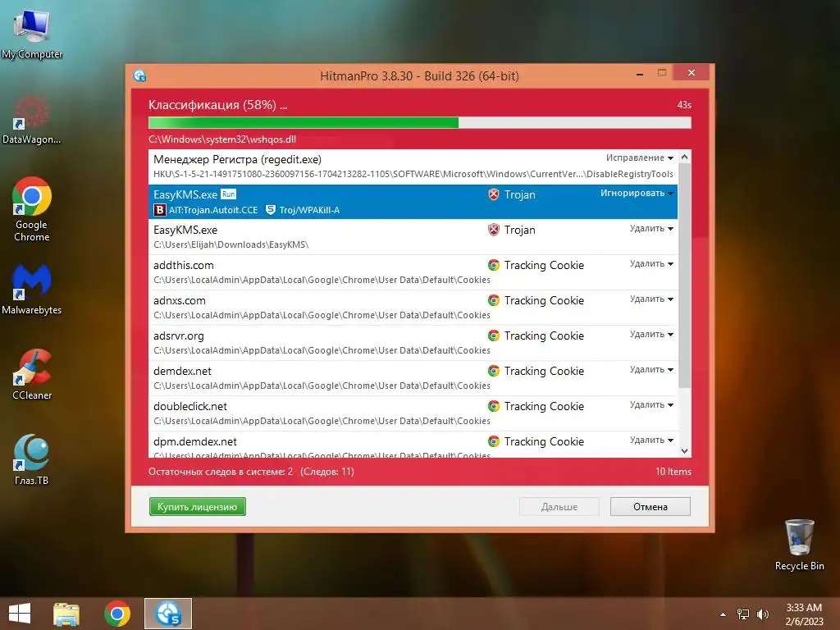This screenshot has width=840, height=630.
Task: Open the Удалить dropdown for adnxs.com
Action: coord(651,299)
